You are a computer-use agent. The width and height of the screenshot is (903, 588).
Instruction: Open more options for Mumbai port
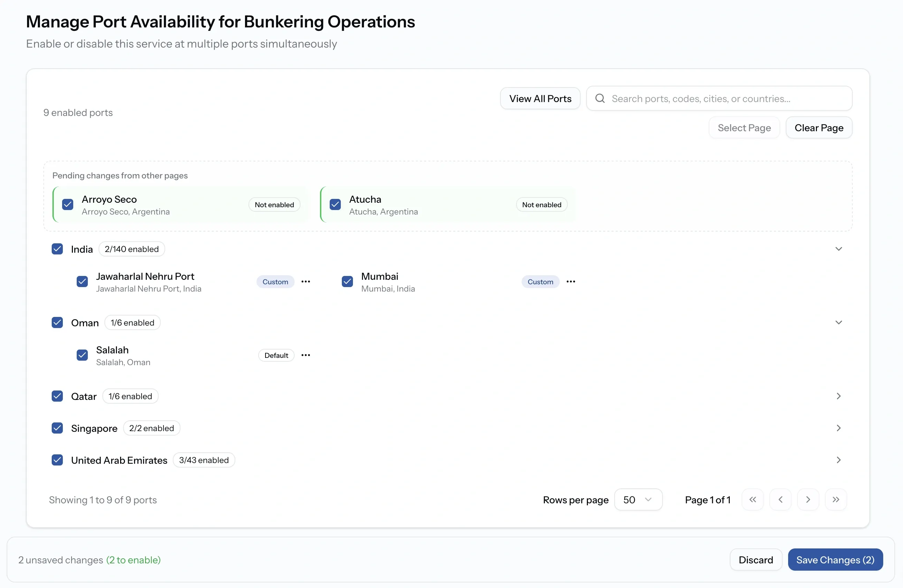(570, 282)
